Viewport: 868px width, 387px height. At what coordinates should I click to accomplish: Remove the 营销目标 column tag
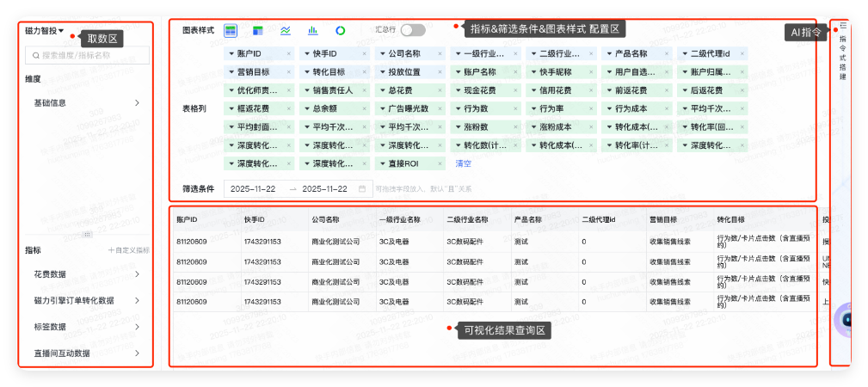(289, 72)
